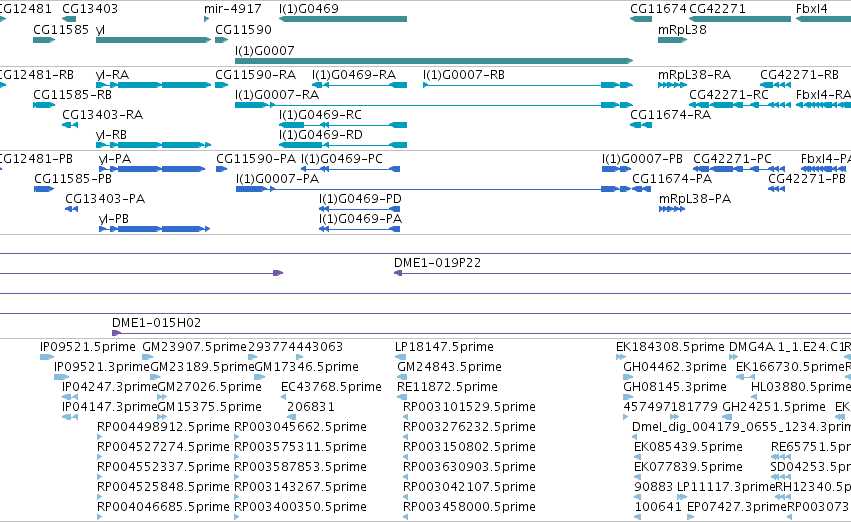Viewport: 851px width, 522px height.
Task: Open protein mRpL38-PA
Action: click(x=695, y=199)
